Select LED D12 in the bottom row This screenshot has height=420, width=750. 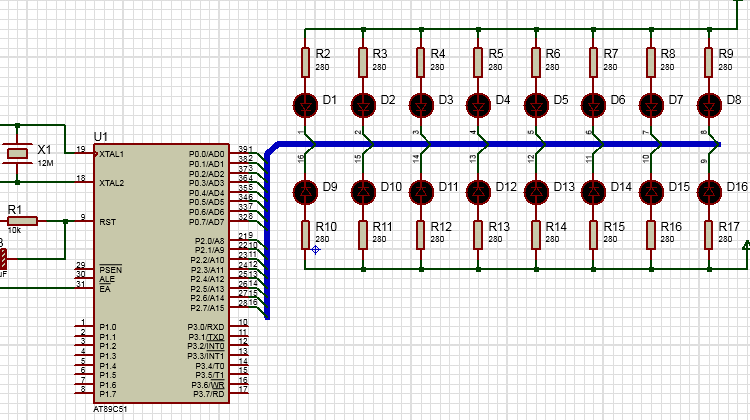pyautogui.click(x=478, y=192)
